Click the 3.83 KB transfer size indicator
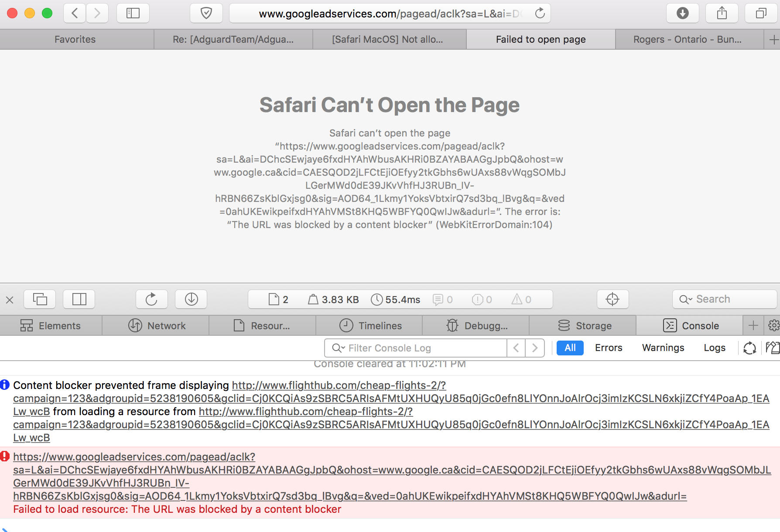The image size is (780, 532). pyautogui.click(x=333, y=300)
